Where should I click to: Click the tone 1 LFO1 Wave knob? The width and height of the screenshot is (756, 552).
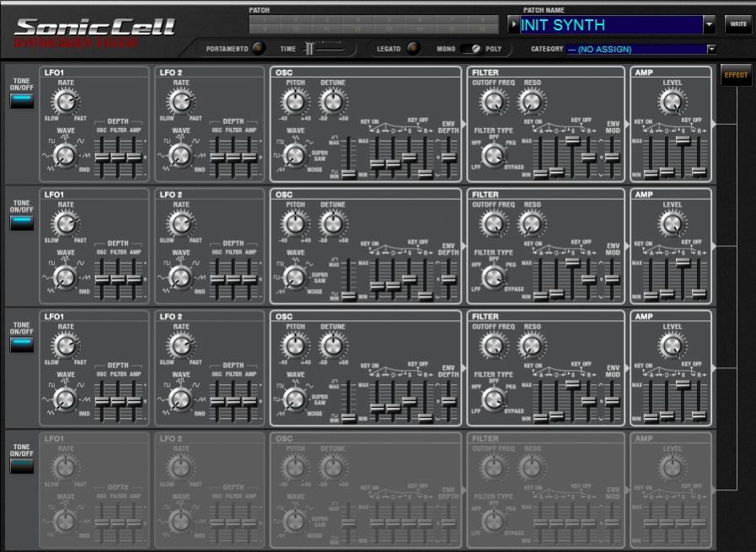[x=65, y=156]
